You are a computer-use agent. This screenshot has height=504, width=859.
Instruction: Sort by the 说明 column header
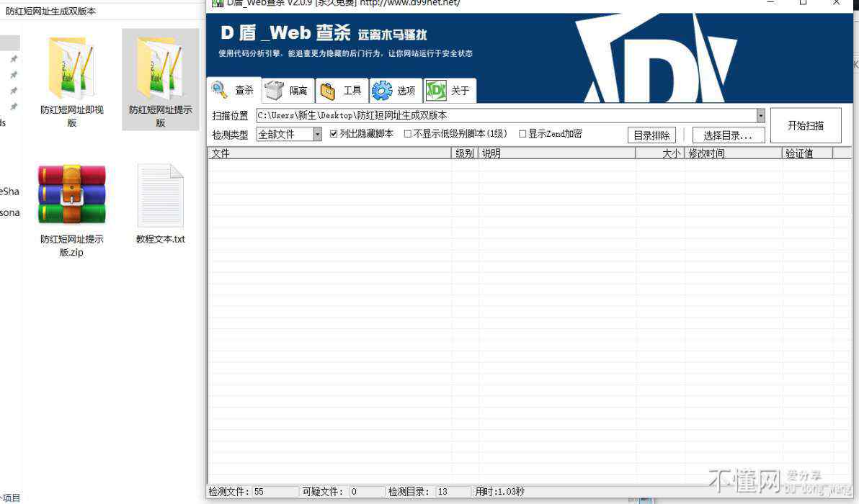tap(557, 153)
